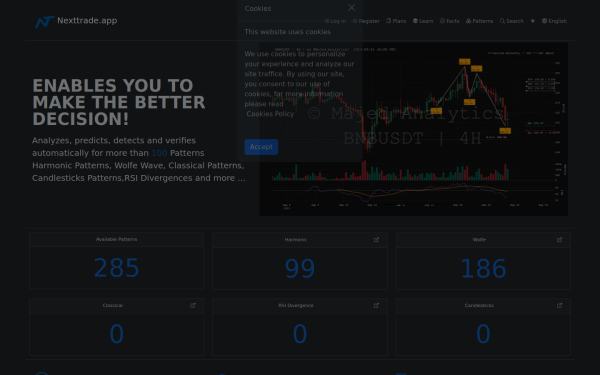Click the ENABLES YOU TO MAKE heading
This screenshot has width=600, height=375.
[x=119, y=102]
